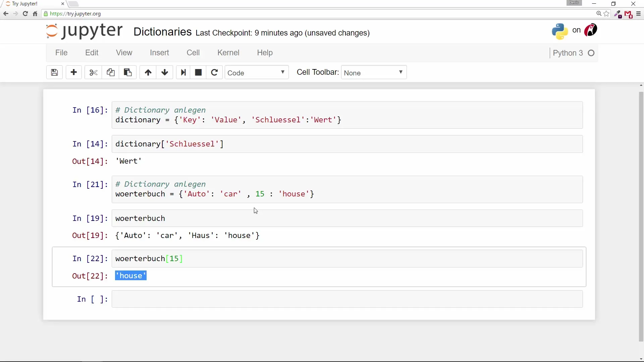The image size is (644, 362).
Task: Open browser zoom indicator icon
Action: 599,14
